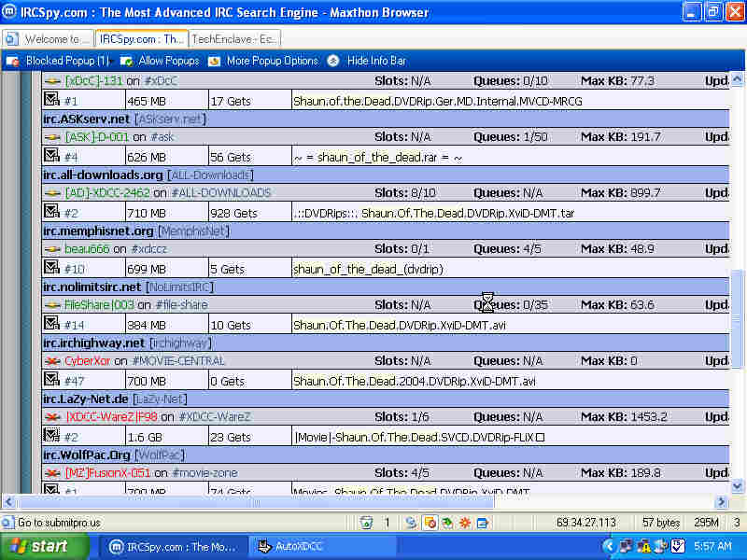
Task: Open More Popup Options
Action: pyautogui.click(x=263, y=61)
